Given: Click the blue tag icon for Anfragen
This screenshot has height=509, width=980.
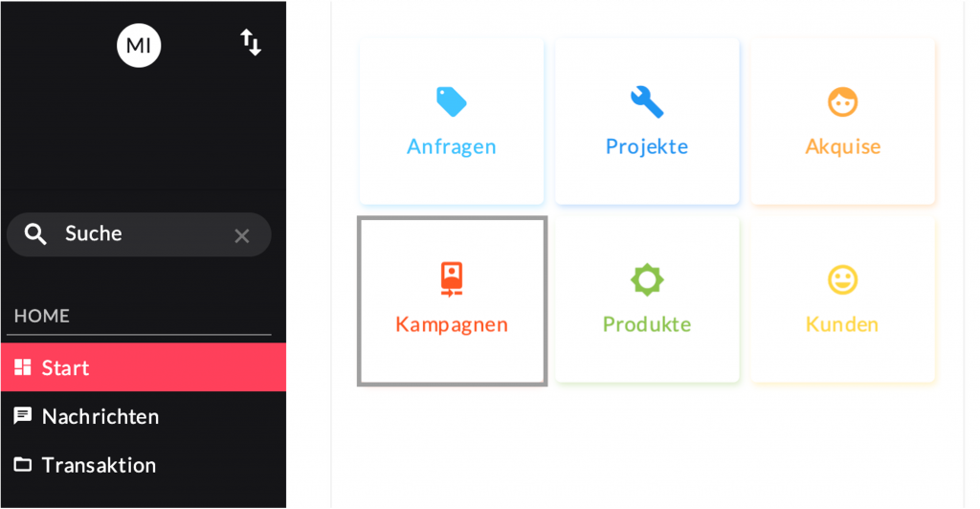Looking at the screenshot, I should click(452, 101).
